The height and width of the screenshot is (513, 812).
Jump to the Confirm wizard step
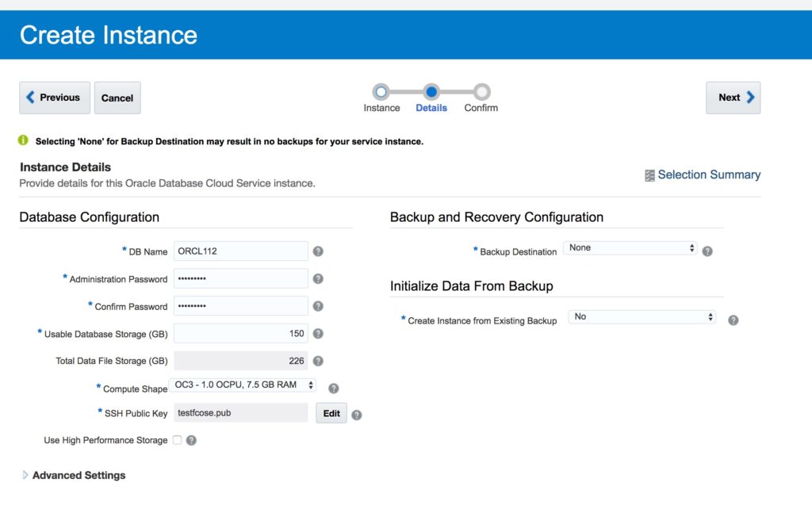point(481,93)
